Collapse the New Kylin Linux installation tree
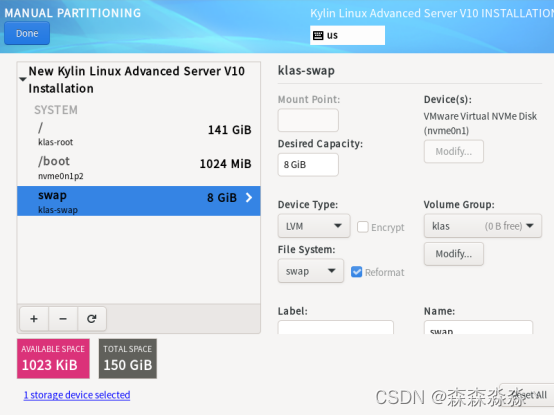Viewport: 554px width, 416px height. pyautogui.click(x=23, y=79)
